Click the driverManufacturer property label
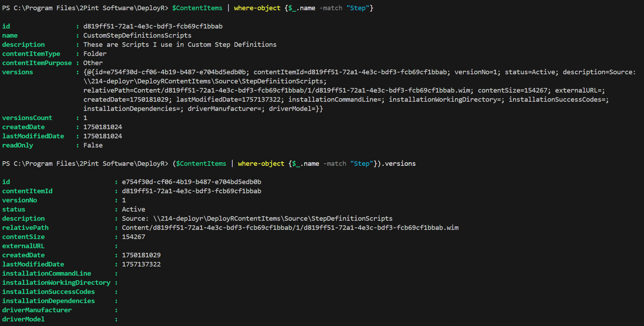Screen dimensions: 644x326 (x=37, y=310)
